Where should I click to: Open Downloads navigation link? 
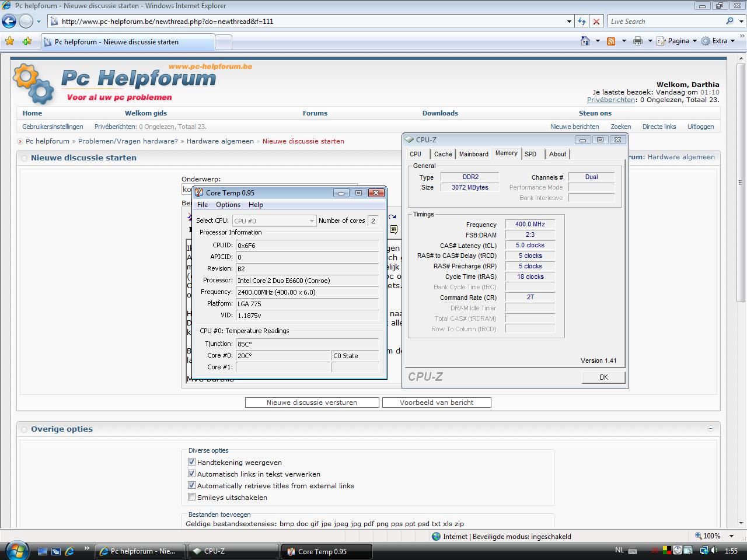pyautogui.click(x=440, y=113)
